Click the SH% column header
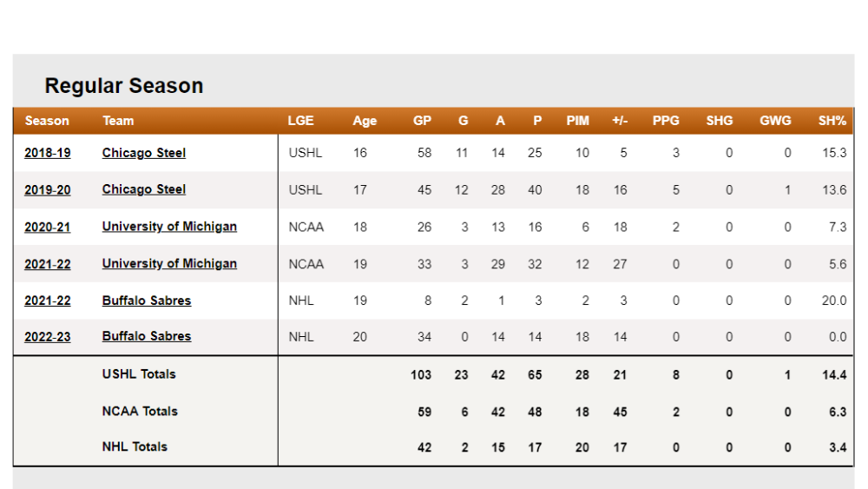Image resolution: width=868 pixels, height=489 pixels. pyautogui.click(x=832, y=121)
